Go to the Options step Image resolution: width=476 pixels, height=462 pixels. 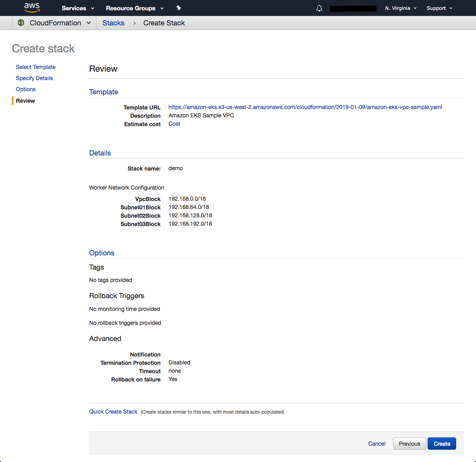pyautogui.click(x=26, y=89)
